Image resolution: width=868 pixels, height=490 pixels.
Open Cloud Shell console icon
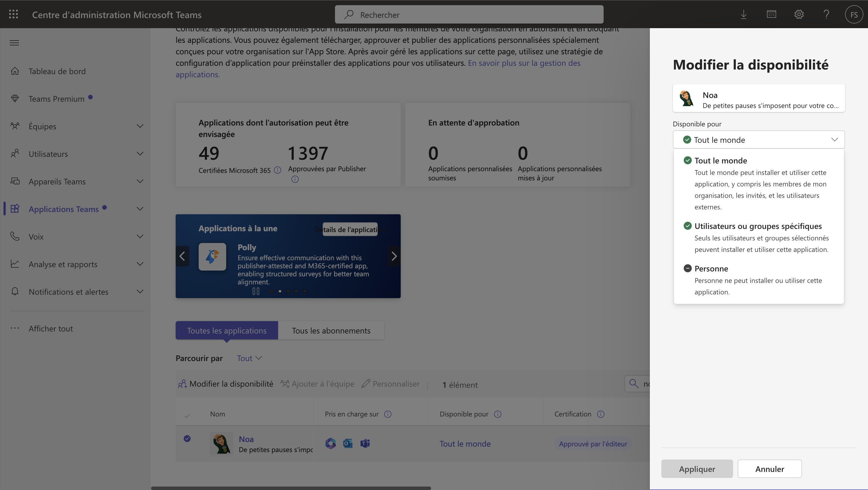pos(771,14)
